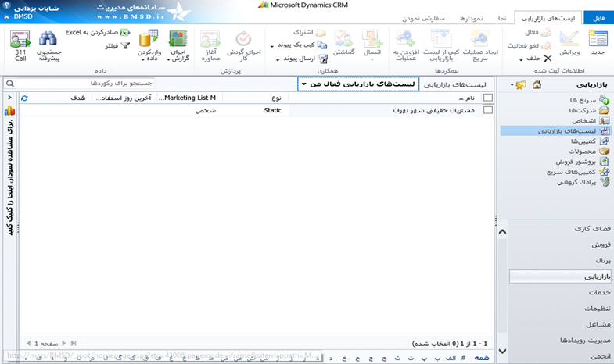
Task: Expand the chart pane chevron arrow
Action: tap(10, 98)
